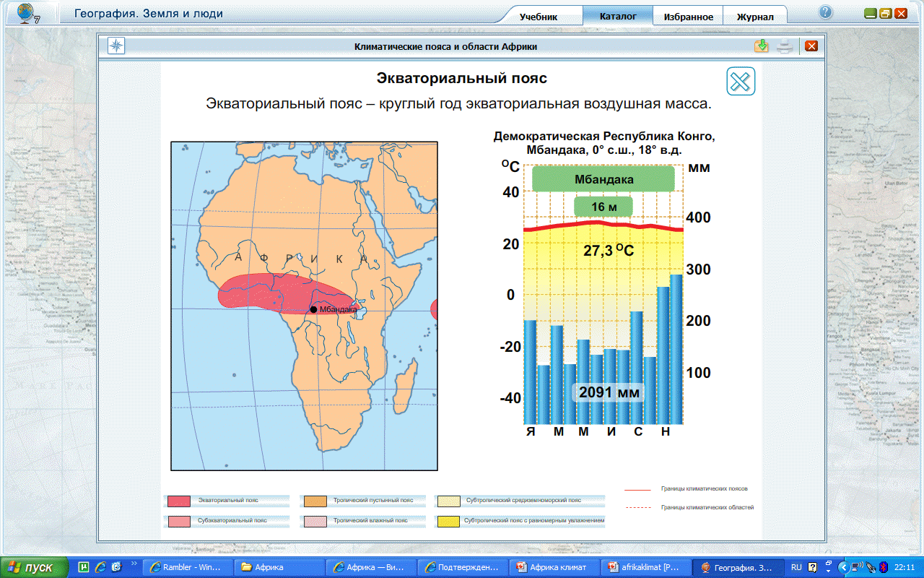Switch to afrikaklimat PowerPoint taskbar button
Image resolution: width=924 pixels, height=578 pixels.
(645, 567)
